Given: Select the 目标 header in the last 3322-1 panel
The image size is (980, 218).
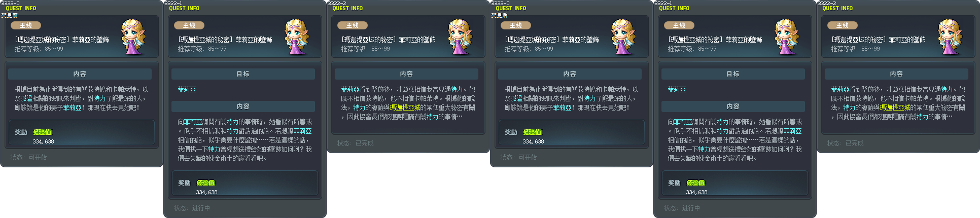Looking at the screenshot, I should (733, 74).
